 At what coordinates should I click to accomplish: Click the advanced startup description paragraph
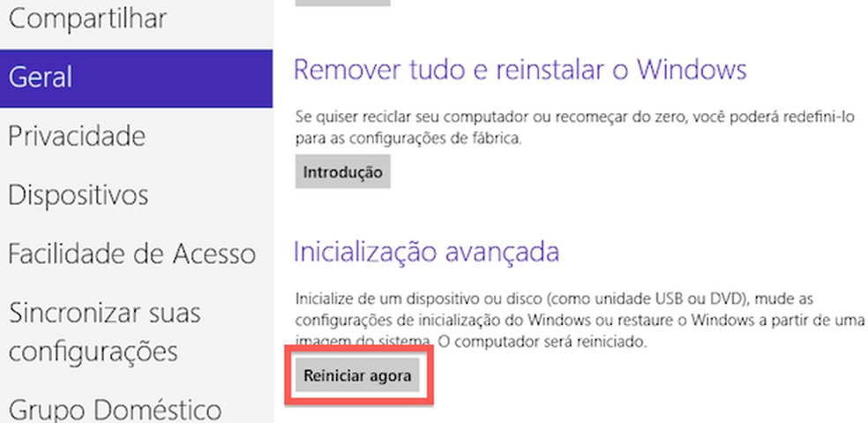pyautogui.click(x=580, y=321)
